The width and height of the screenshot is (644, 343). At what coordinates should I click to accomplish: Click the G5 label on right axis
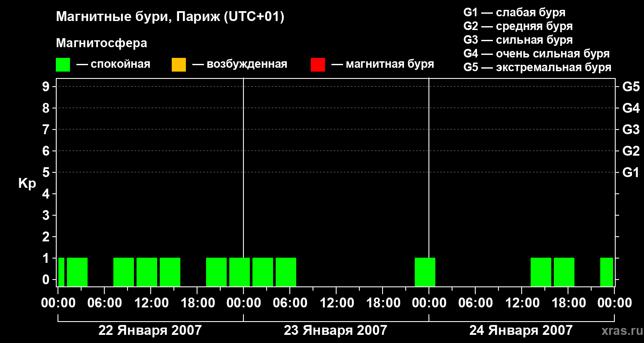click(x=631, y=87)
